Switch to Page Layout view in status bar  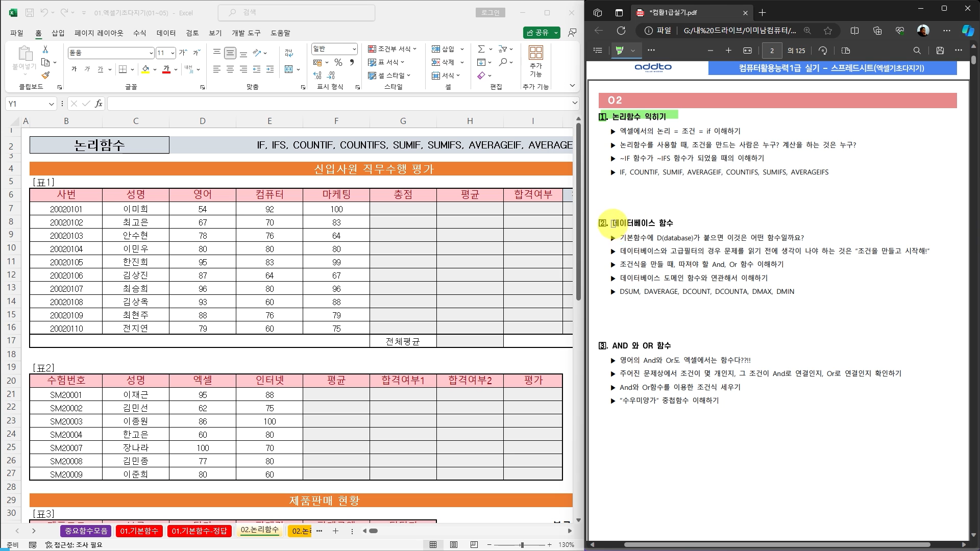point(454,545)
